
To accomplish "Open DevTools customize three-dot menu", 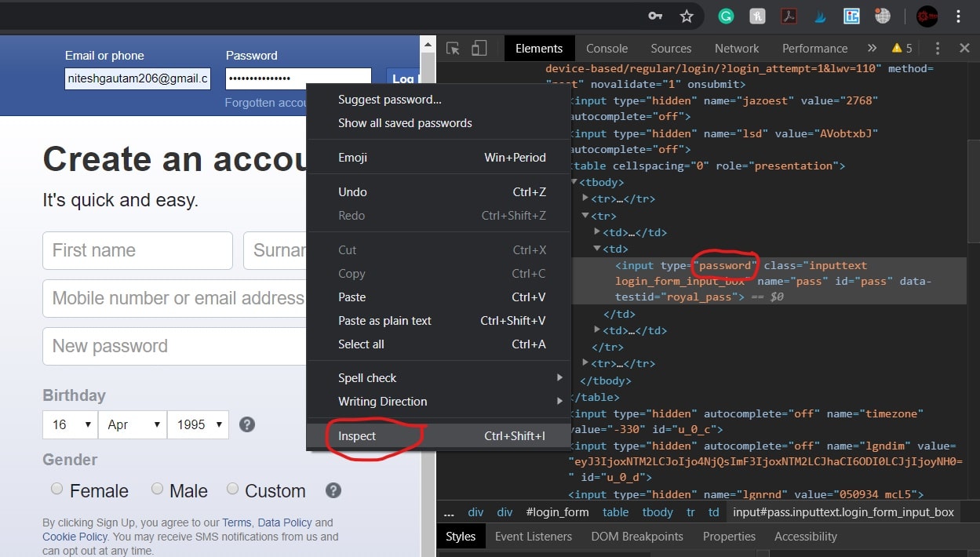I will (937, 49).
